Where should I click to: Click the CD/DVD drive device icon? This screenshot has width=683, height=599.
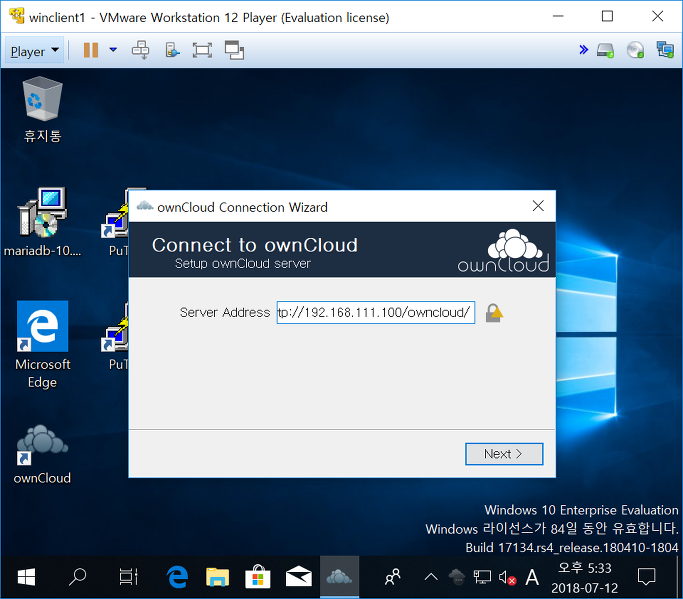pyautogui.click(x=635, y=51)
